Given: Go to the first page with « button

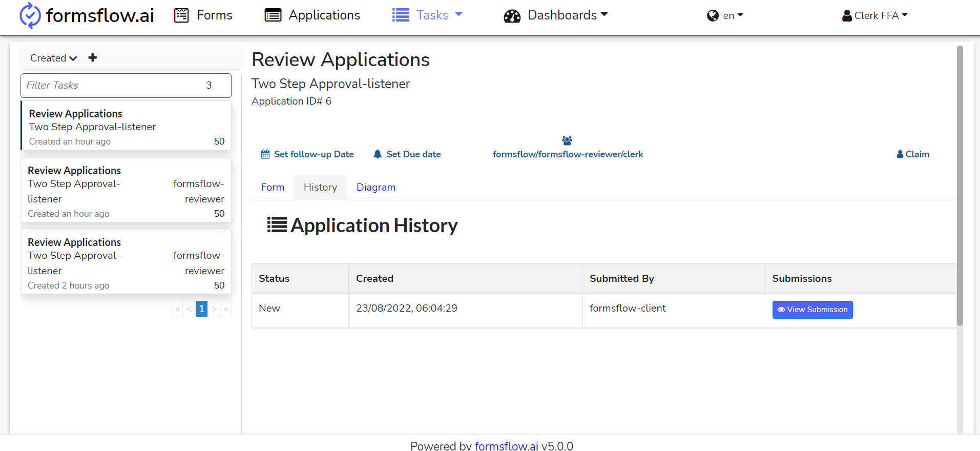Looking at the screenshot, I should point(178,309).
